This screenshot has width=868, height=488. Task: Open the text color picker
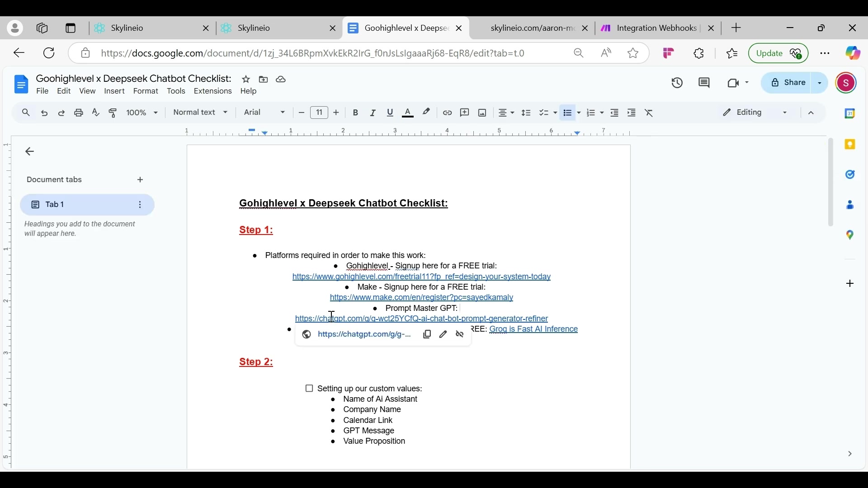(x=408, y=113)
